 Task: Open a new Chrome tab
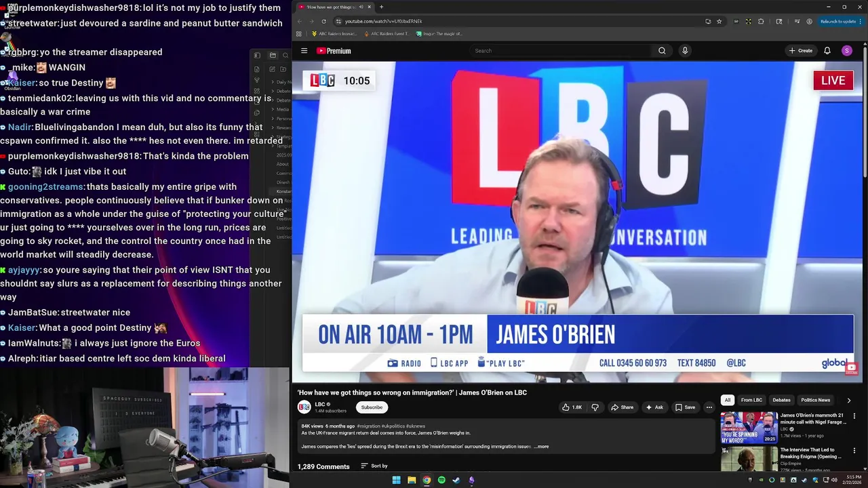click(381, 7)
